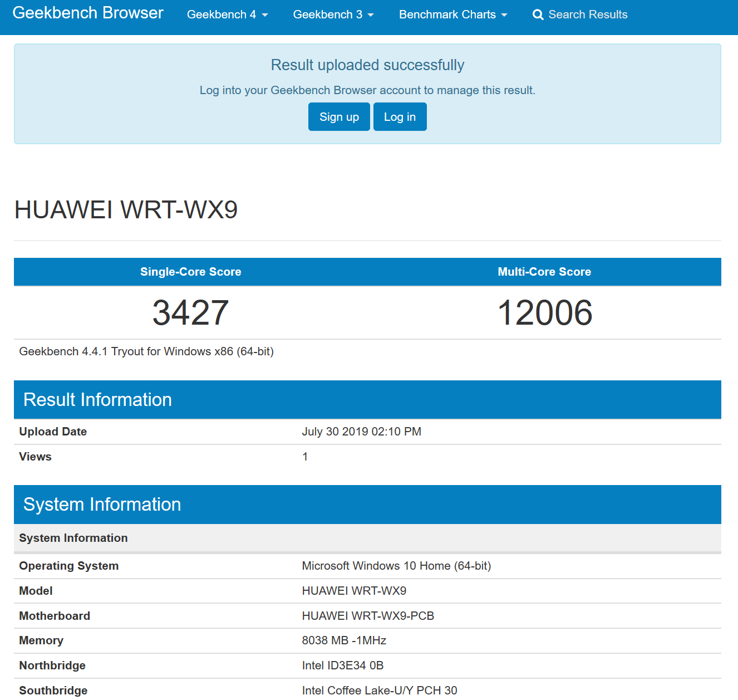Click the Log in button
Viewport: 738px width, 700px height.
tap(400, 117)
